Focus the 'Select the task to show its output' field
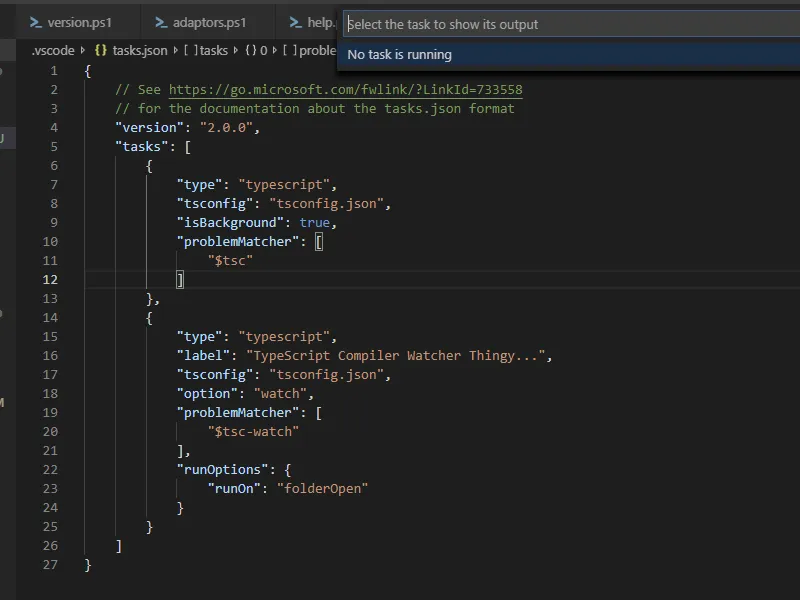800x600 pixels. (x=571, y=24)
